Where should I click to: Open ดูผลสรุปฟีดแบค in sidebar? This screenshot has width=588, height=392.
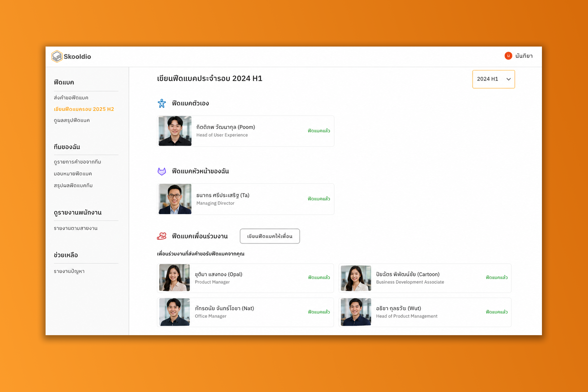[72, 121]
